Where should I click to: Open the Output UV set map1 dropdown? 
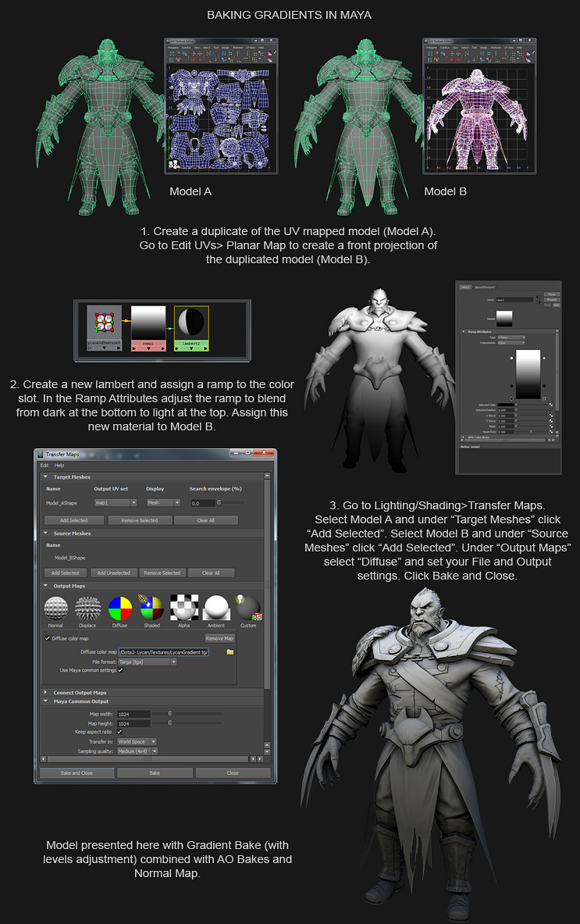click(x=115, y=503)
